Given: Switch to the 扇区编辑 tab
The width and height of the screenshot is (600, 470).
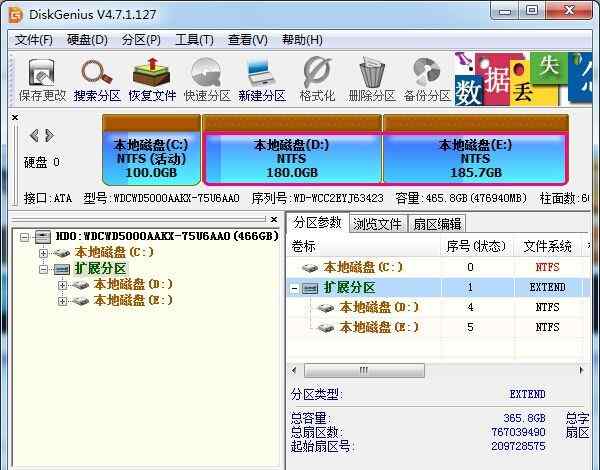Looking at the screenshot, I should (x=437, y=224).
